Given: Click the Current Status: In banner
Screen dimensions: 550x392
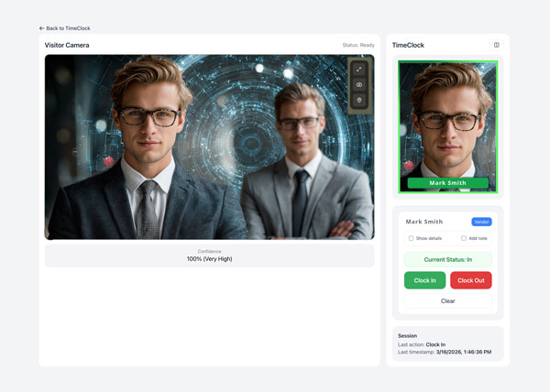Looking at the screenshot, I should (448, 259).
